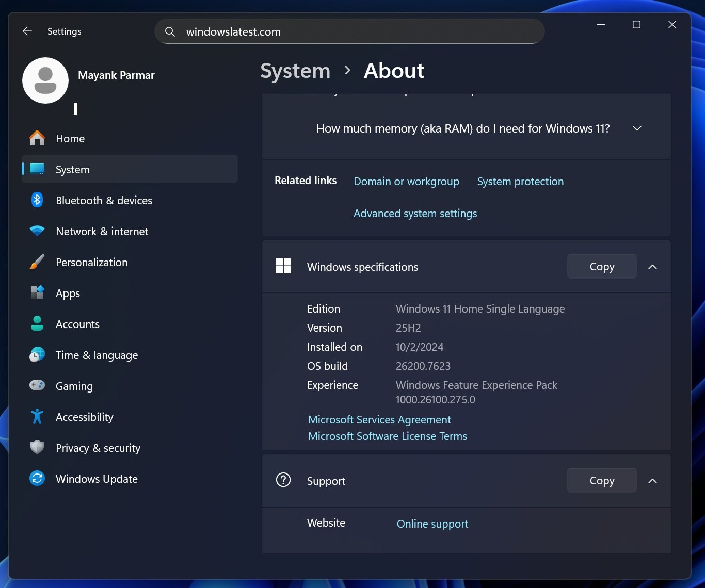
Task: Go to Home from the sidebar
Action: coord(70,138)
